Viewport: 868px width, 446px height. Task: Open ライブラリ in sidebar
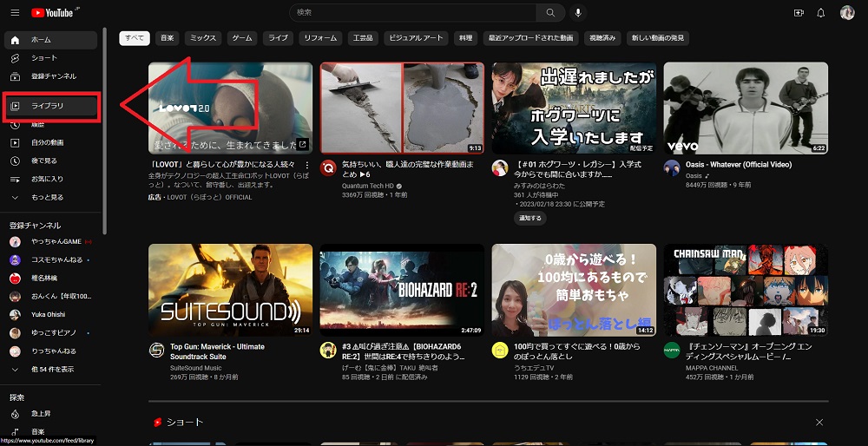click(x=51, y=106)
